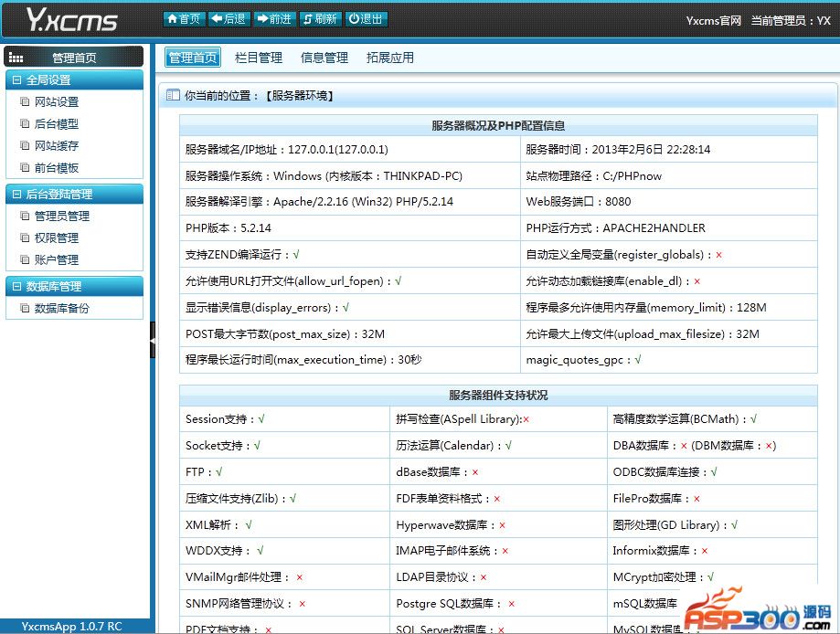The image size is (840, 634).
Task: Click the 首页 home toolbar button
Action: click(184, 19)
